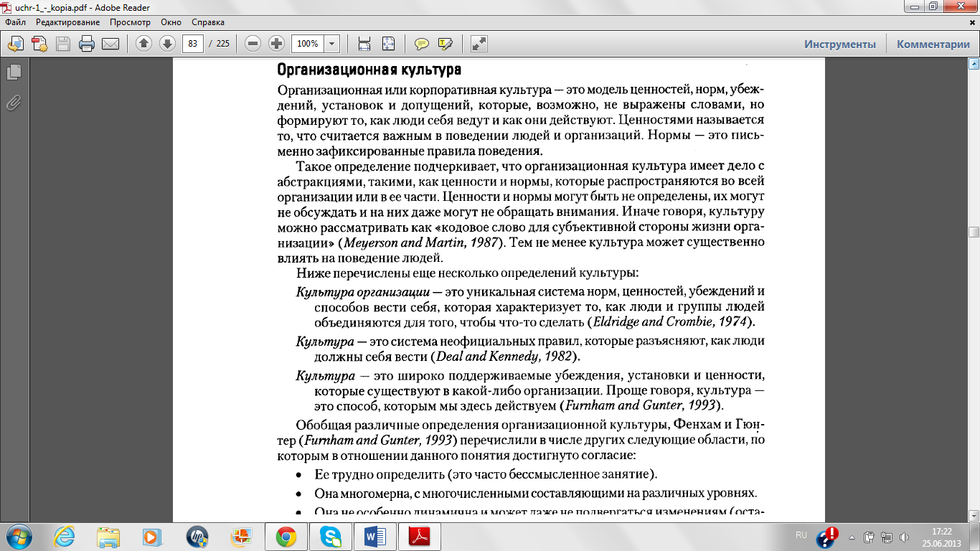Go to next page down-arrow icon
This screenshot has height=551, width=980.
coord(167,44)
